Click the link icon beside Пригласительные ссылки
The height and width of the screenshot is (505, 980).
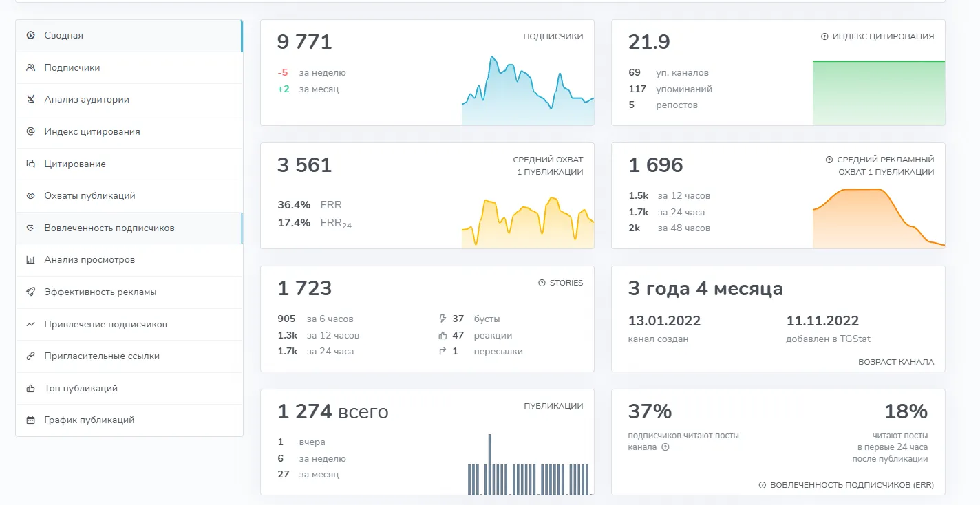click(x=30, y=356)
